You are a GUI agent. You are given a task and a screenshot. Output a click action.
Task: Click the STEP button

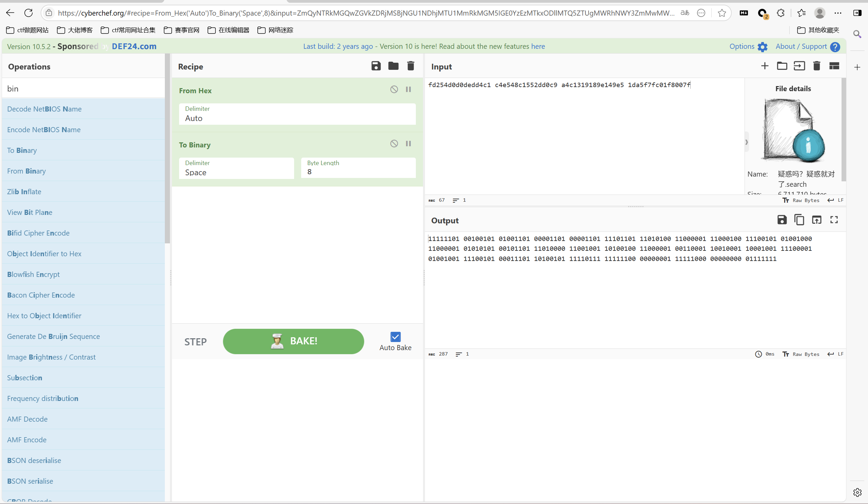(x=195, y=342)
